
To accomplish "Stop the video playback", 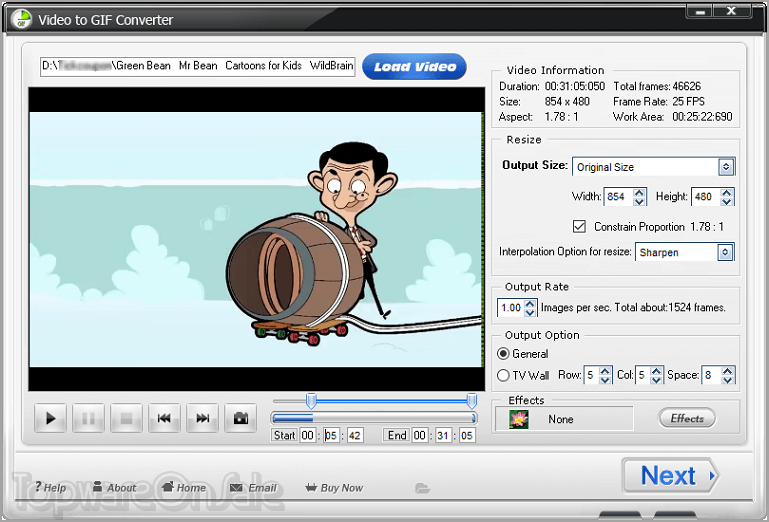I will point(127,418).
